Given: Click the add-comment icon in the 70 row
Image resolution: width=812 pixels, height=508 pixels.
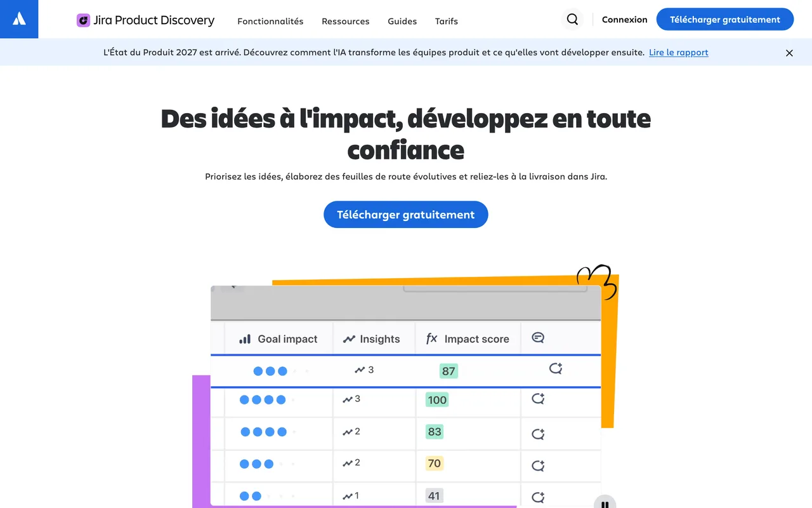Looking at the screenshot, I should [x=538, y=465].
